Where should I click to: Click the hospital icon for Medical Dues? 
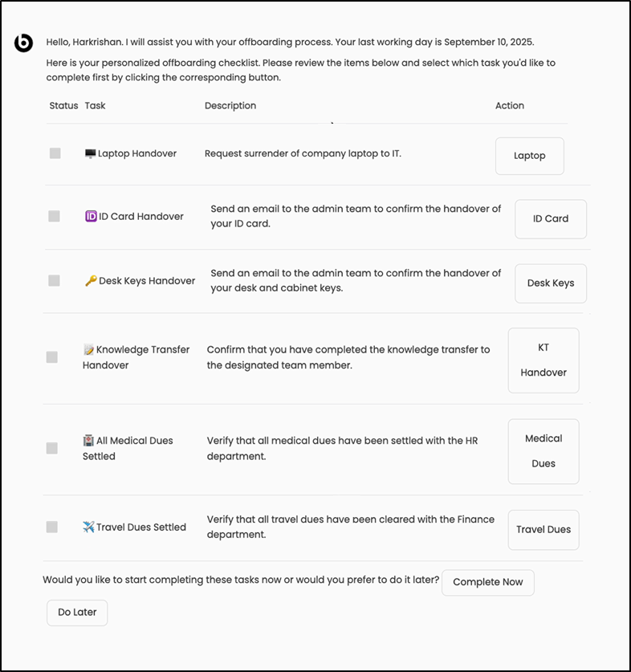click(88, 441)
